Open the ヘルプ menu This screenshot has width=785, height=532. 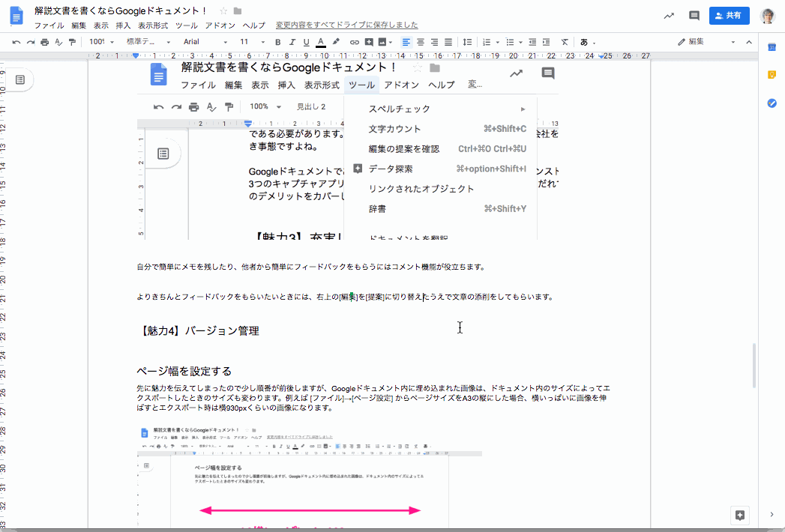point(254,25)
